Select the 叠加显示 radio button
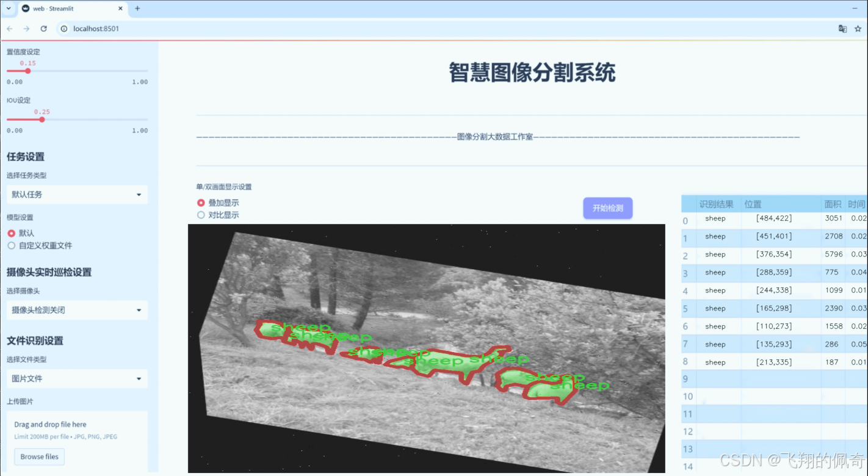 coord(201,203)
